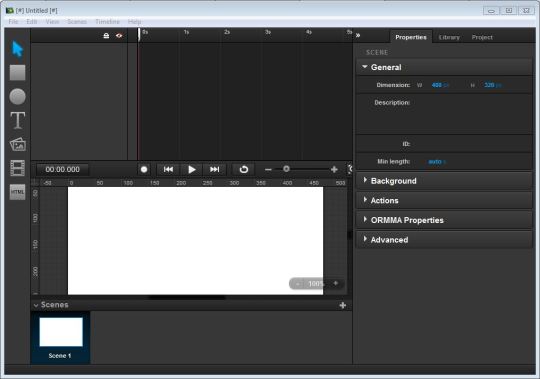
Task: Click the Description text field
Action: click(x=472, y=114)
